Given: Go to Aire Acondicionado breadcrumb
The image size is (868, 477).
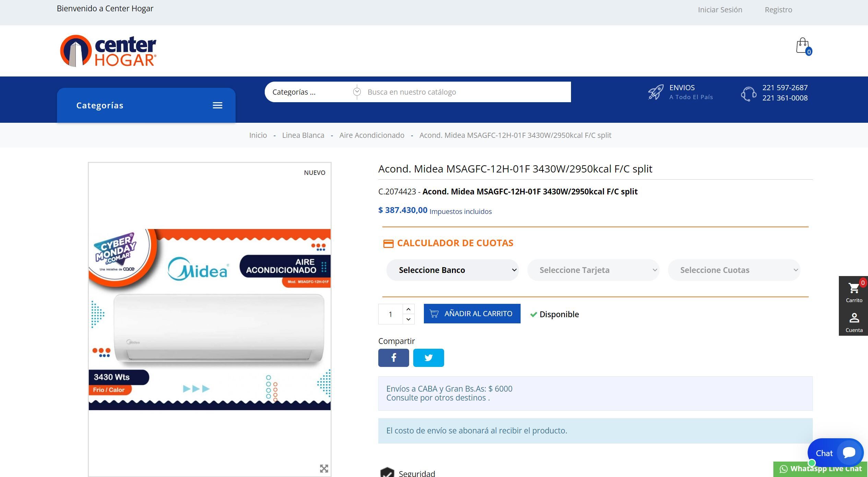Looking at the screenshot, I should (372, 135).
